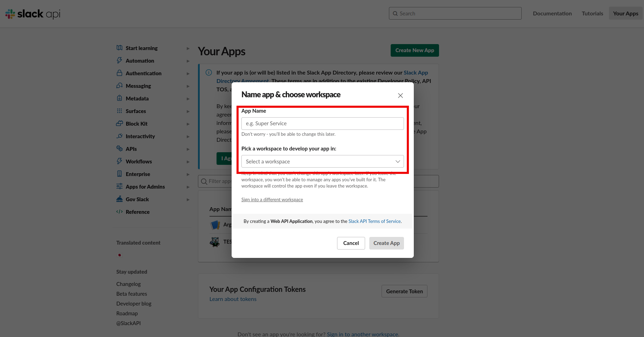
Task: Click the Filter apps field
Action: point(318,181)
